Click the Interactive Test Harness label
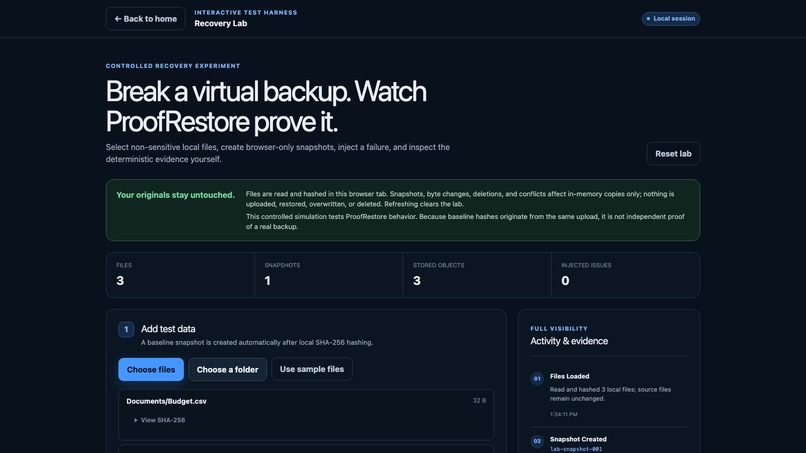Screen dimensions: 806x453 [246, 12]
